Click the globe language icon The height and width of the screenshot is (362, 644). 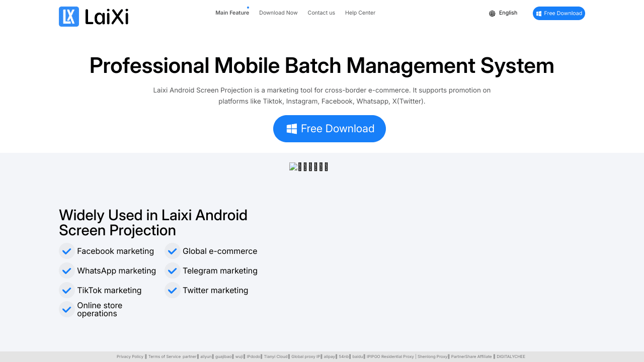coord(492,14)
